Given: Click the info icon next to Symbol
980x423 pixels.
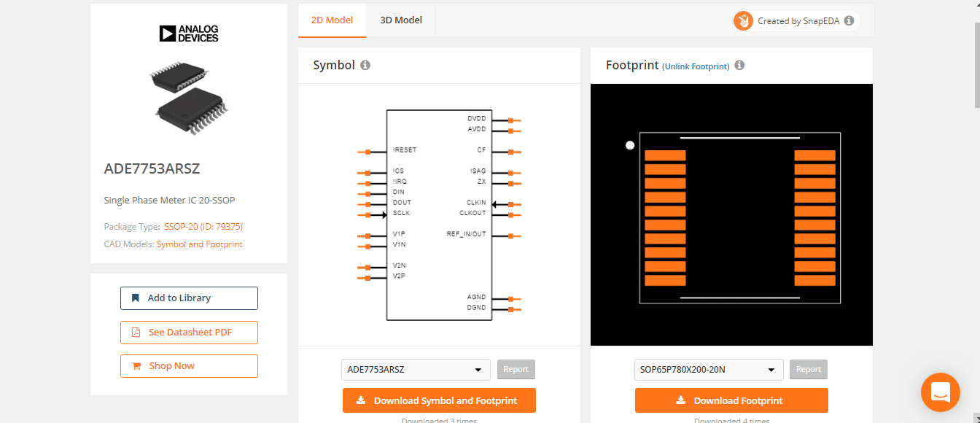Looking at the screenshot, I should (x=365, y=65).
